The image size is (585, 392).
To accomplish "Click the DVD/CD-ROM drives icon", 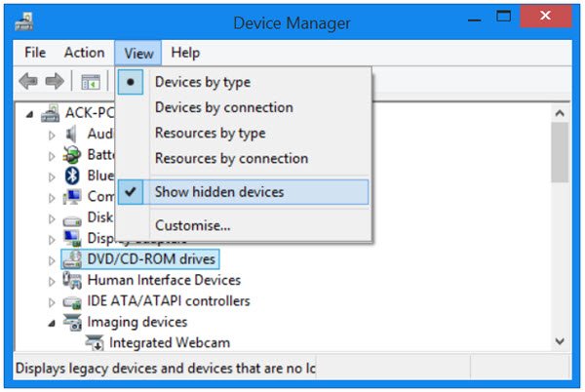I will pos(72,259).
